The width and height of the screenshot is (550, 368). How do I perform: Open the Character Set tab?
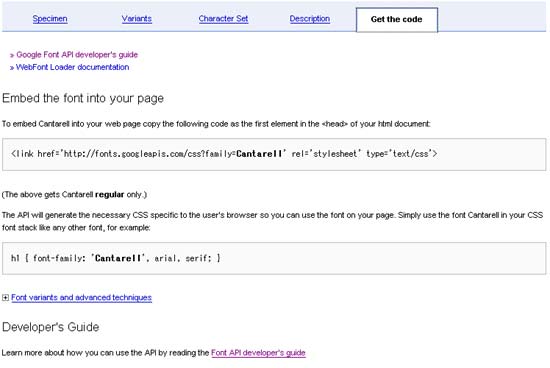click(223, 19)
